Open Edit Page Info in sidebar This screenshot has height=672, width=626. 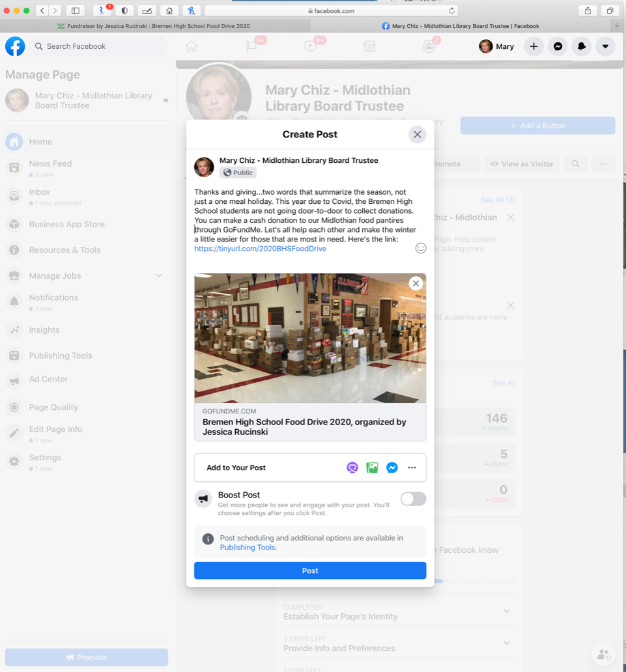87,434
